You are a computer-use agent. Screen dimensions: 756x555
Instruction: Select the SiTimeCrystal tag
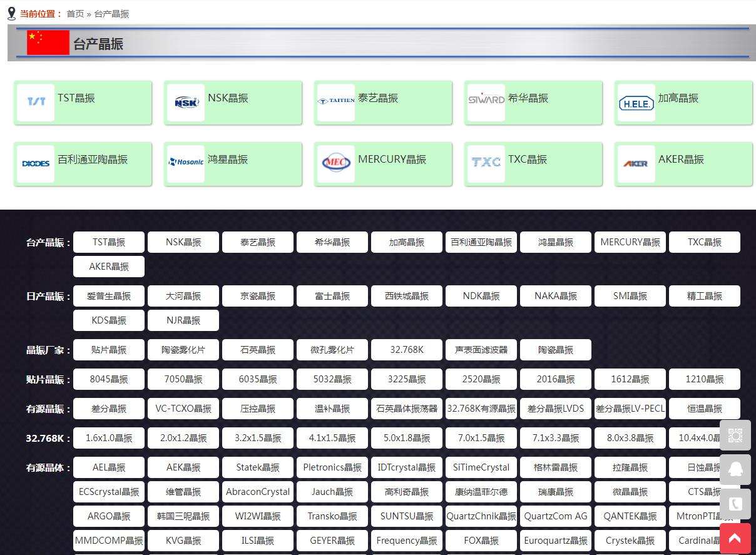click(481, 467)
